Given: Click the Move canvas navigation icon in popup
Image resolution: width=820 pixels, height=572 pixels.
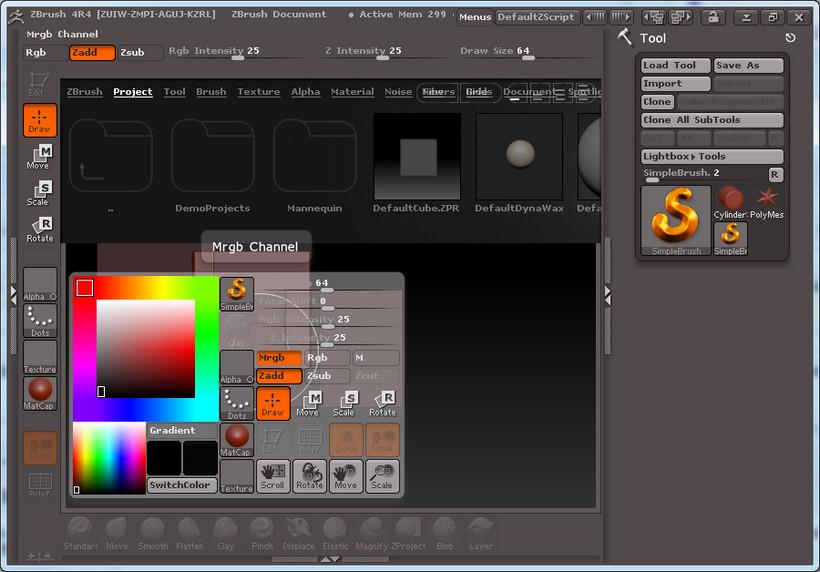Looking at the screenshot, I should click(x=346, y=476).
